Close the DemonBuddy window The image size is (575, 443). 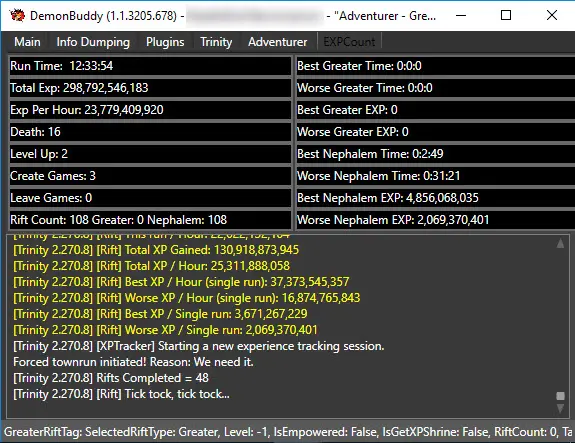pos(552,15)
